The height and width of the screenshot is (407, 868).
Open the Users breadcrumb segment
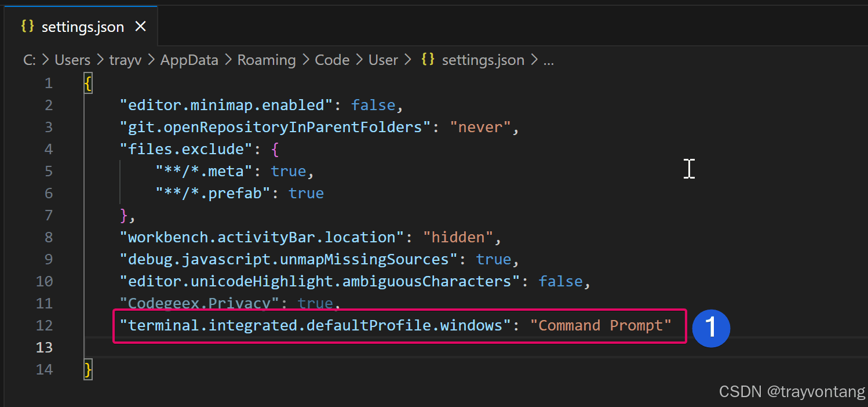point(72,60)
